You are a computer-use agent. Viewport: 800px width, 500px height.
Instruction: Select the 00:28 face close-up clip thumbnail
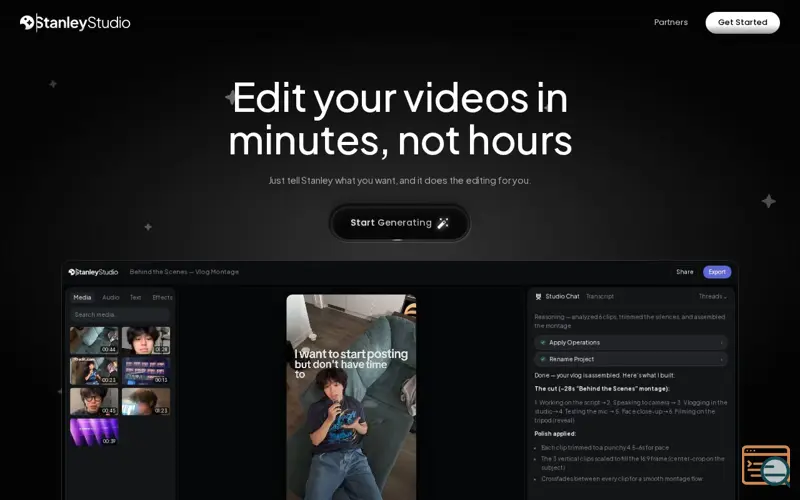[146, 340]
